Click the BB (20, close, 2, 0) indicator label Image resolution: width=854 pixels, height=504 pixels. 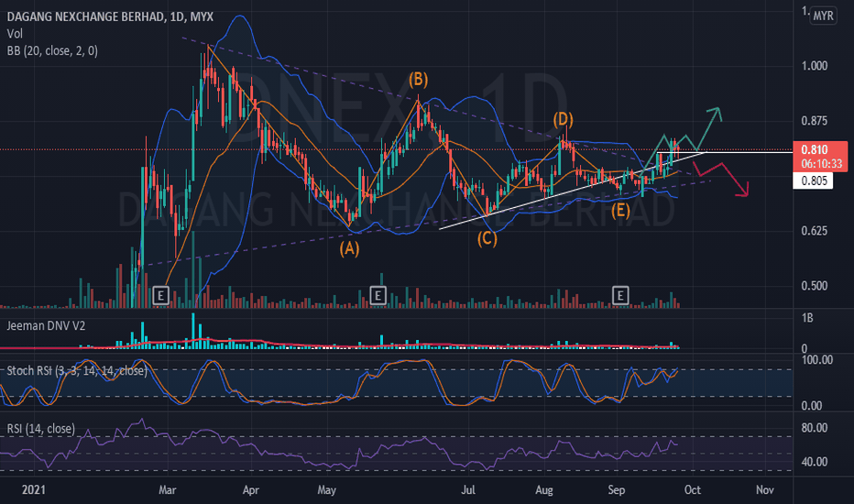(52, 51)
